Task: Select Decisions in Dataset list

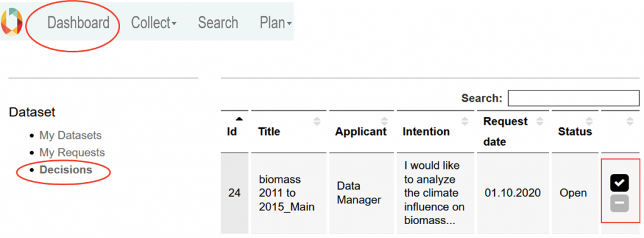Action: [65, 170]
